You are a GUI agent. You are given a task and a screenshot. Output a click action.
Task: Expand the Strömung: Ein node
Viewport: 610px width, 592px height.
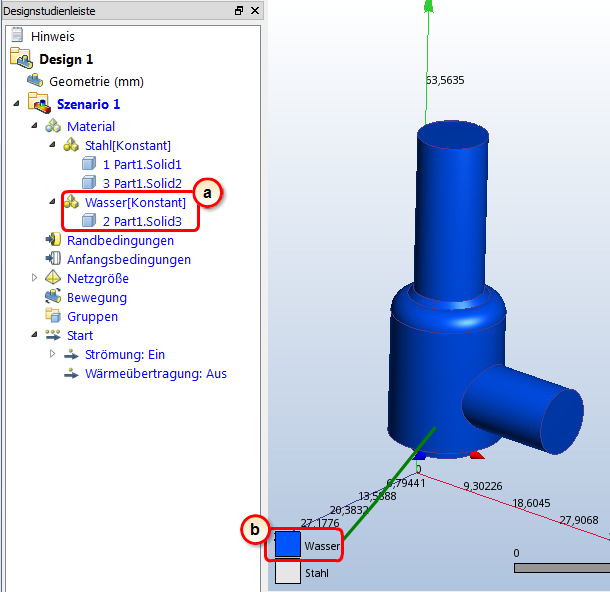53,354
